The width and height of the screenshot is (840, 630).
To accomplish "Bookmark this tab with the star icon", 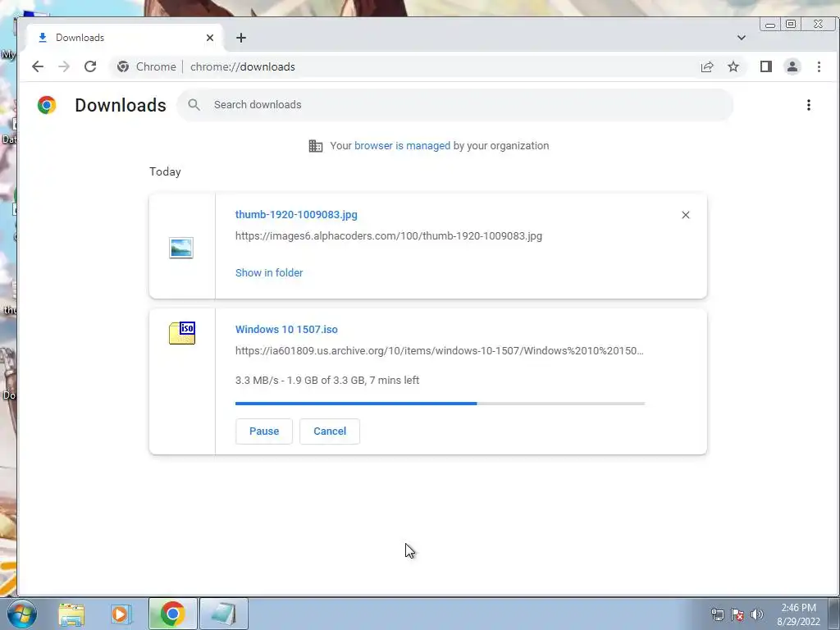I will click(733, 66).
